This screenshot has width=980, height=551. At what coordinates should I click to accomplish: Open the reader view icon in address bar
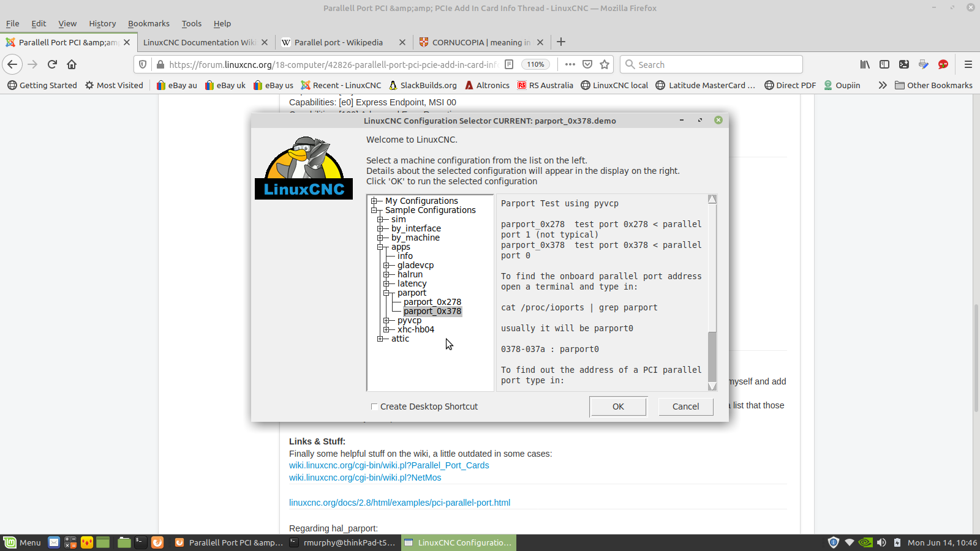pyautogui.click(x=509, y=64)
